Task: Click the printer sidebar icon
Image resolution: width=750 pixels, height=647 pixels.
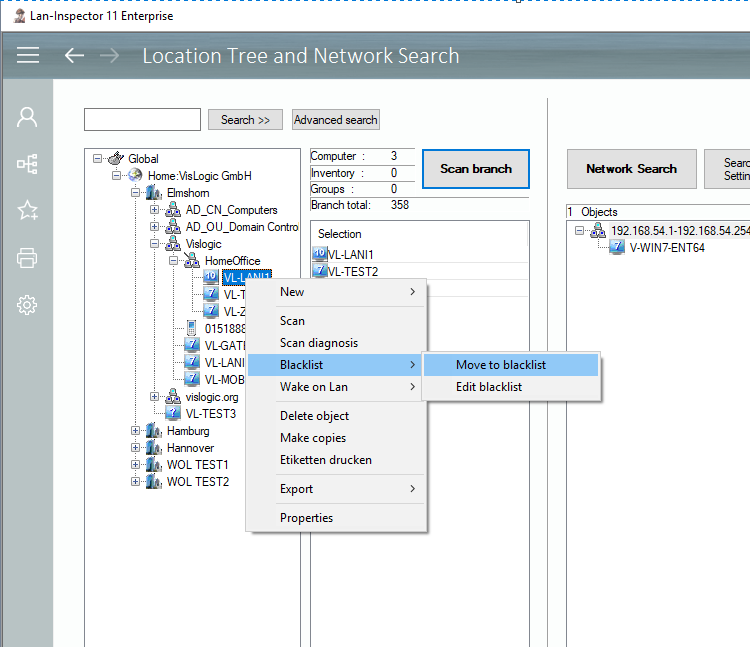Action: [27, 258]
